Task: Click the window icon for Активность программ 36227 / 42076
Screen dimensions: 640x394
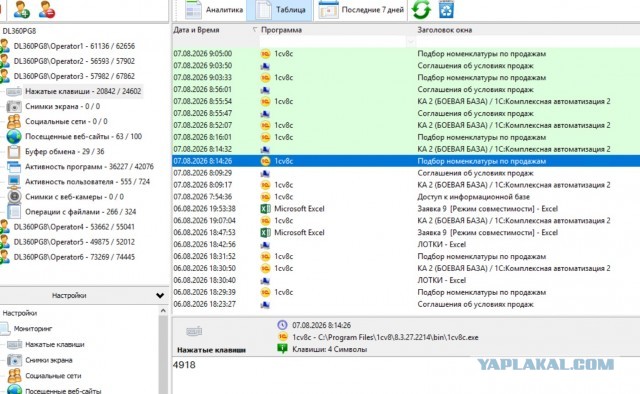Action: 14,167
